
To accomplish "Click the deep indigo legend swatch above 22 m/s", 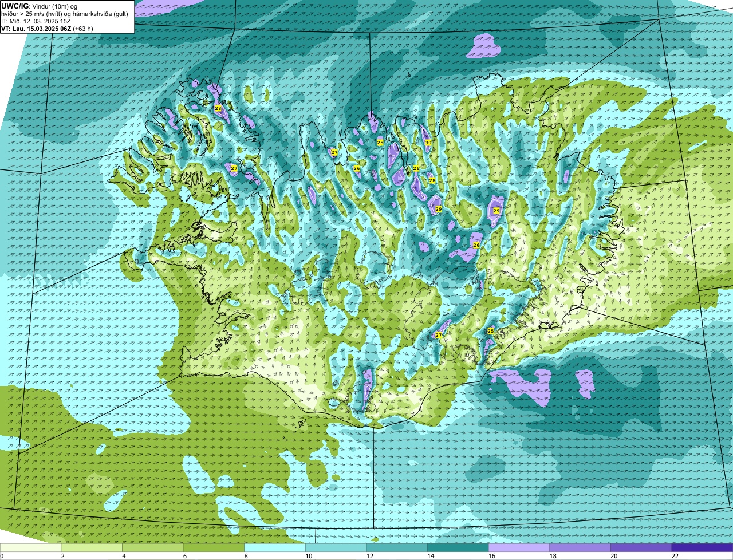I will (702, 547).
